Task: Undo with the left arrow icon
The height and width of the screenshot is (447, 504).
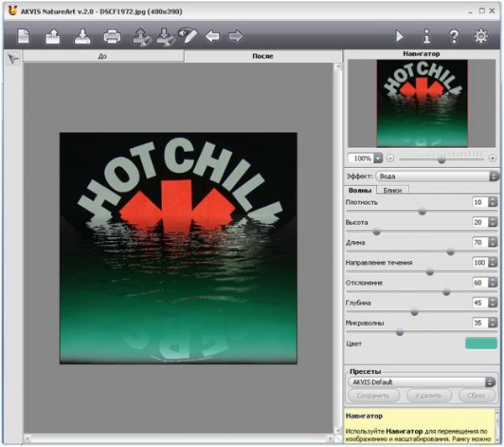Action: [x=213, y=36]
